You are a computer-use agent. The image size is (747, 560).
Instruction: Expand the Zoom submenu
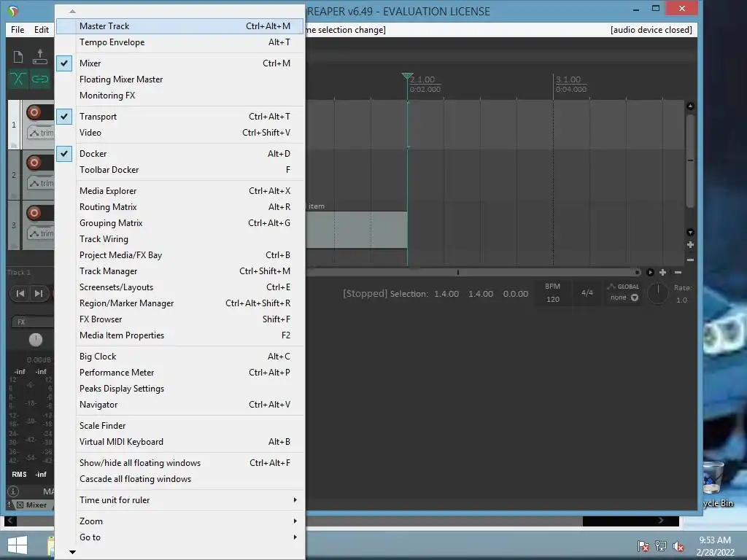click(x=180, y=521)
